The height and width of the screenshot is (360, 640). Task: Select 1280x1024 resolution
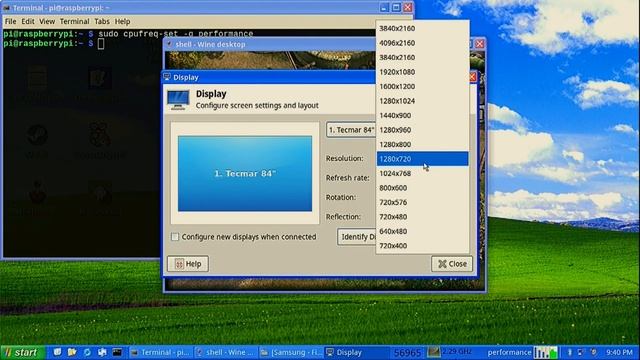422,101
